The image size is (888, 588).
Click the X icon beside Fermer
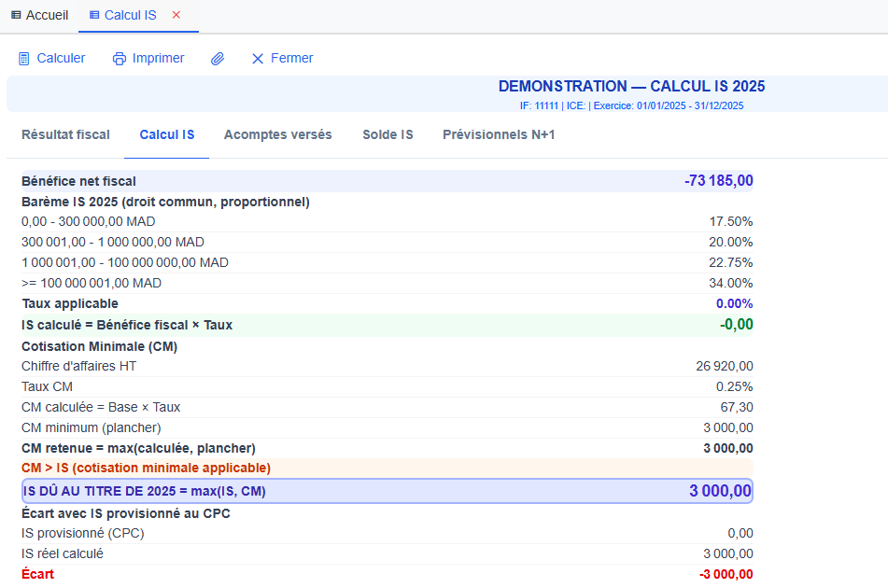click(x=258, y=59)
